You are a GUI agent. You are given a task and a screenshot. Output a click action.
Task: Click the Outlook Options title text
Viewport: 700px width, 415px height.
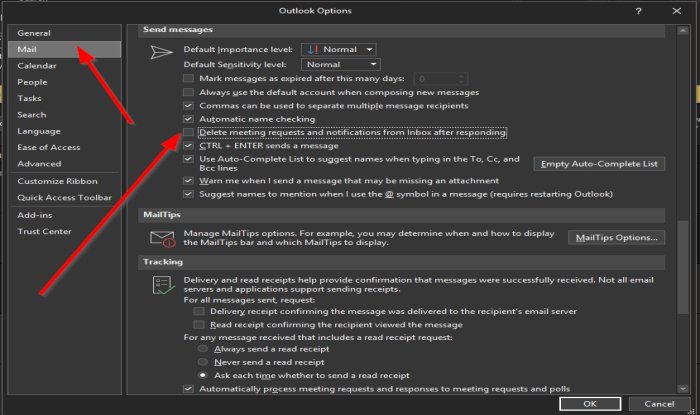pos(315,11)
